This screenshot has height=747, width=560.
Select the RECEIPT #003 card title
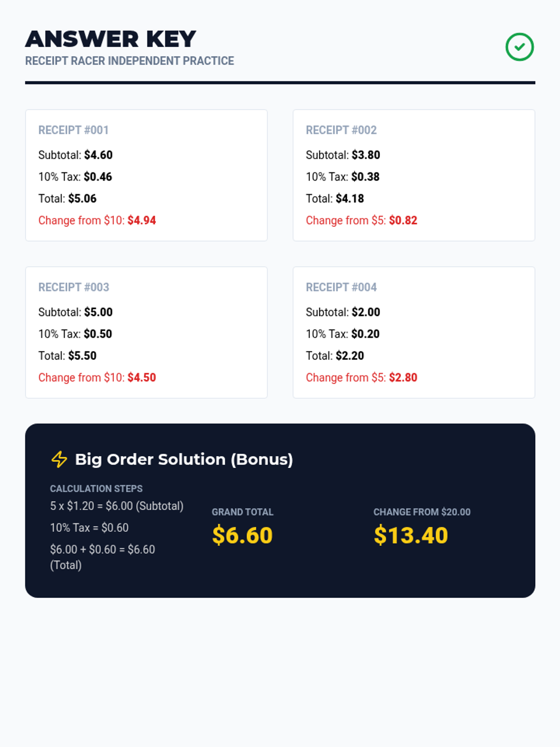[x=74, y=287]
